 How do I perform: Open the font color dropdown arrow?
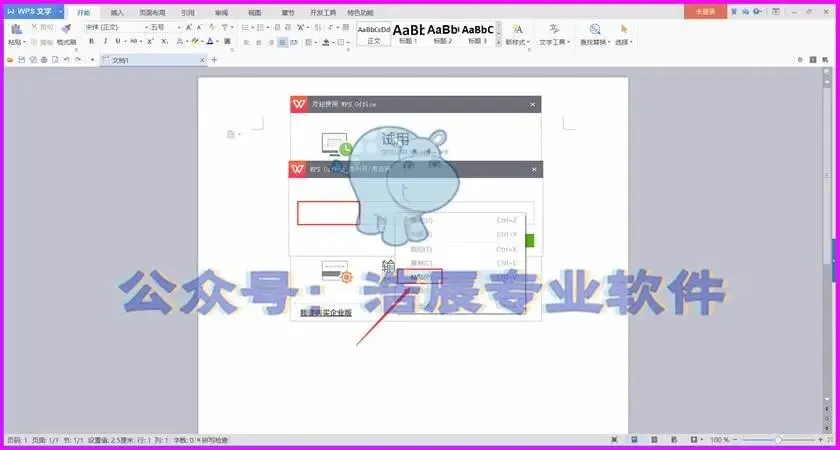tap(217, 41)
